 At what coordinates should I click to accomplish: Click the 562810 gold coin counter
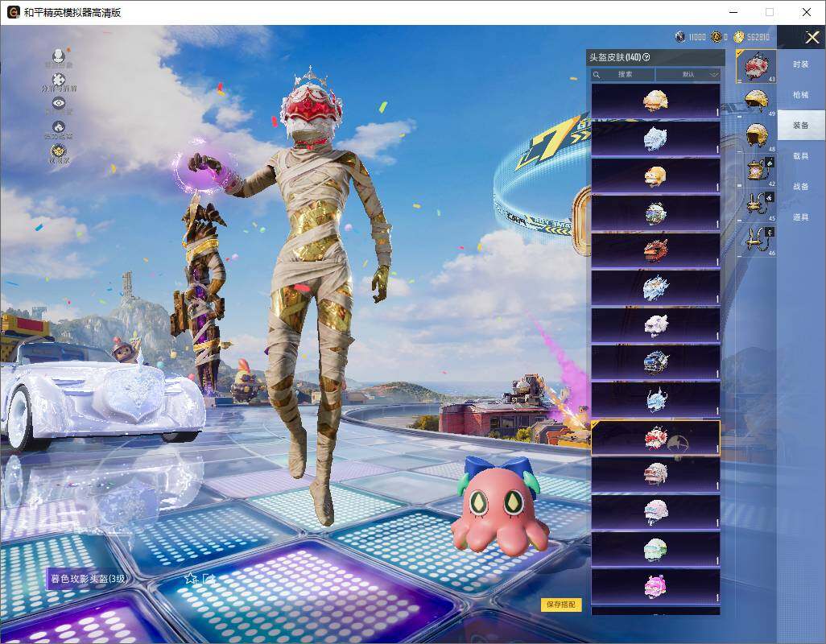coord(752,37)
